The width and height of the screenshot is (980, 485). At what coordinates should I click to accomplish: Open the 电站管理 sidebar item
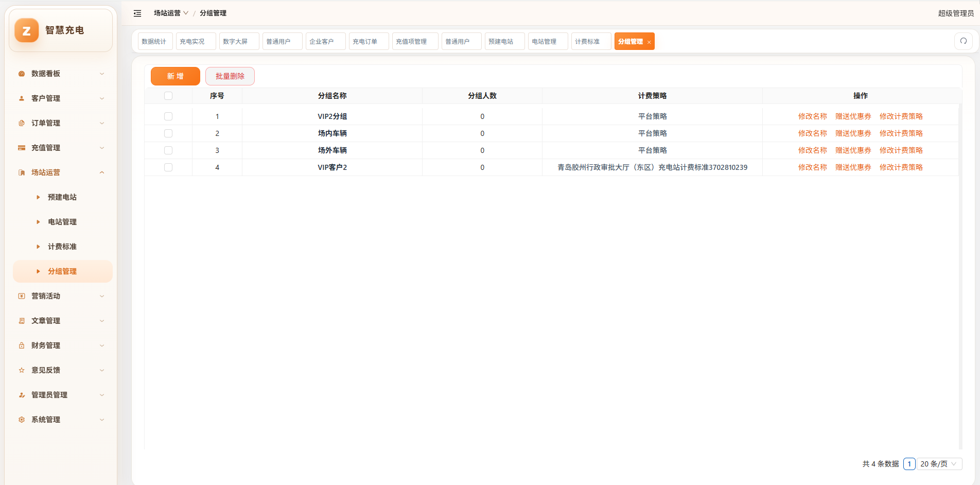tap(62, 222)
